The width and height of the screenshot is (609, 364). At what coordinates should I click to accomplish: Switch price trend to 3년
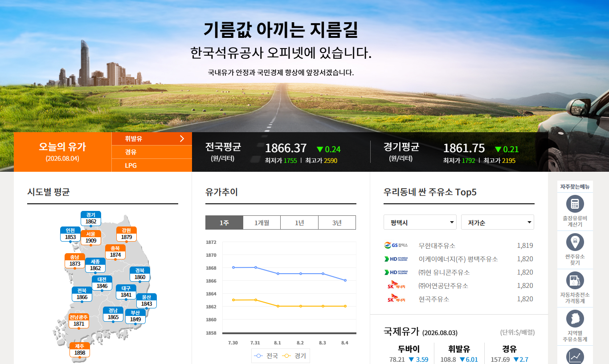(337, 222)
